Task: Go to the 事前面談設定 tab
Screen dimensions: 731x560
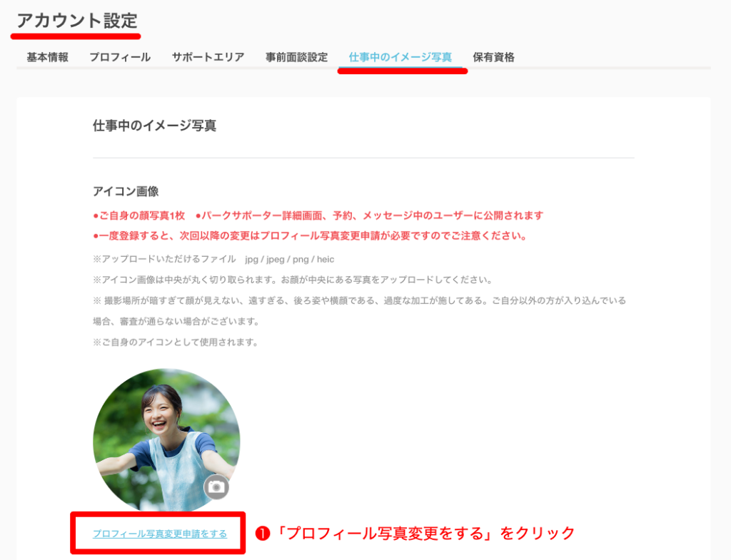Action: point(296,57)
